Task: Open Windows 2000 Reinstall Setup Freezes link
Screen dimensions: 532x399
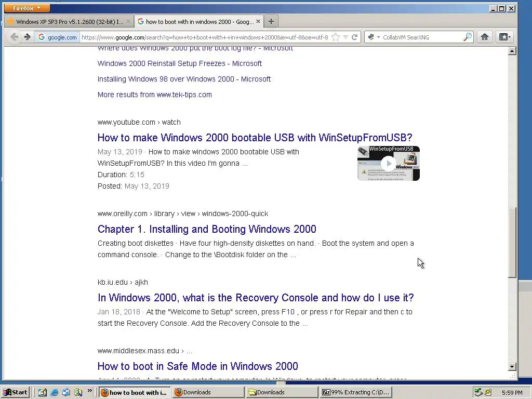Action: (179, 63)
